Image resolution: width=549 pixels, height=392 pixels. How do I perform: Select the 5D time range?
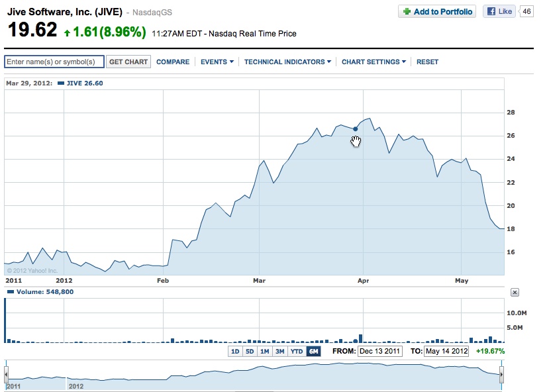tap(250, 351)
